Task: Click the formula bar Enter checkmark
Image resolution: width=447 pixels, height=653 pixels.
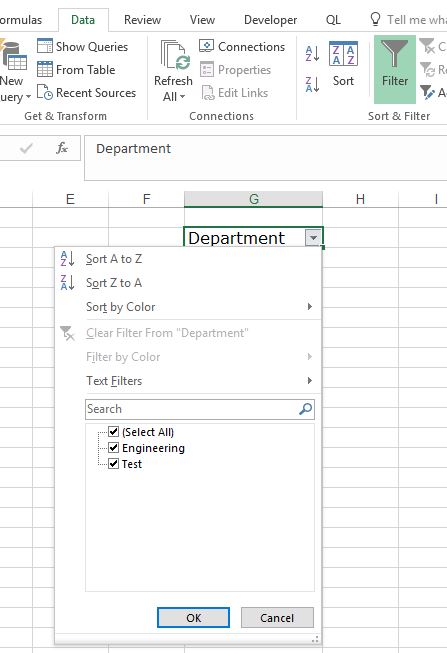Action: [26, 148]
